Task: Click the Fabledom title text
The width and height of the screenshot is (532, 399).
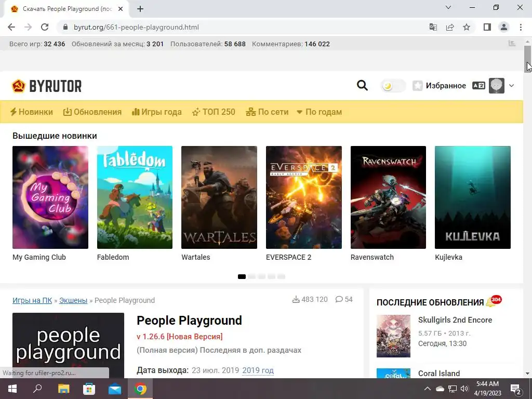Action: tap(113, 257)
